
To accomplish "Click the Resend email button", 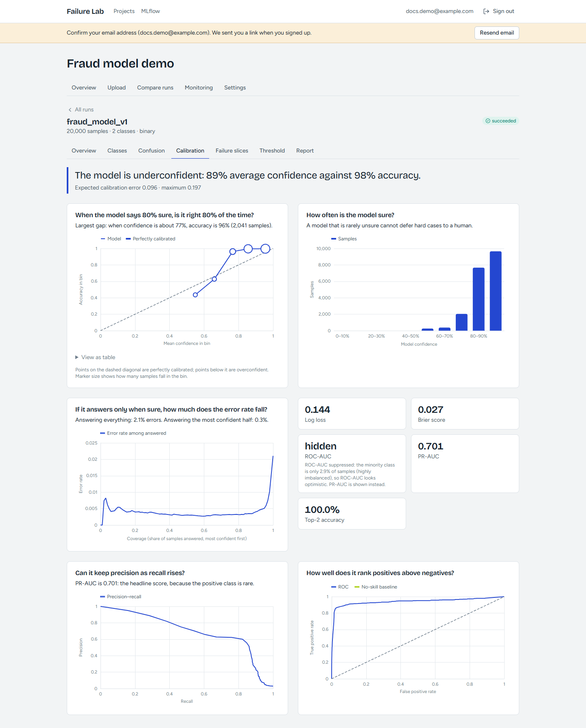I will pyautogui.click(x=496, y=33).
